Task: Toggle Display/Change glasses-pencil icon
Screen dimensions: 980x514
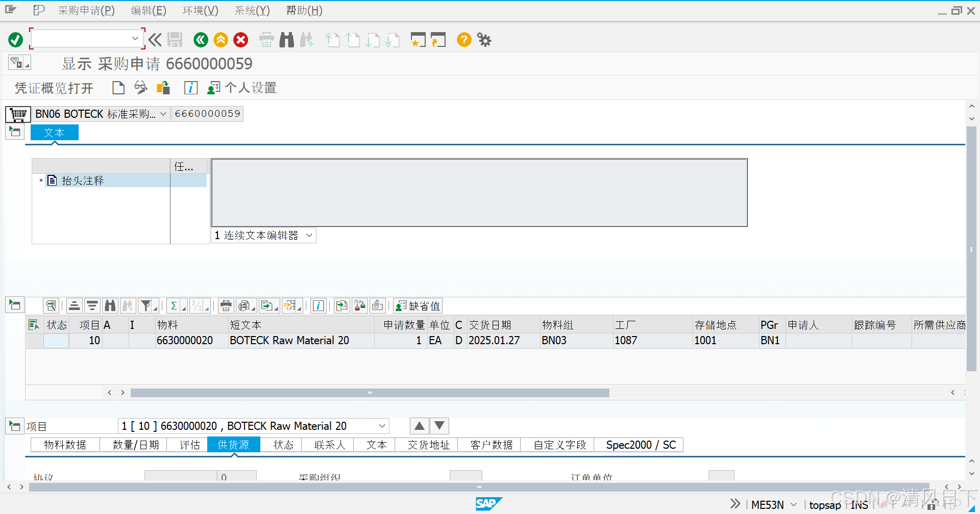Action: [x=141, y=88]
